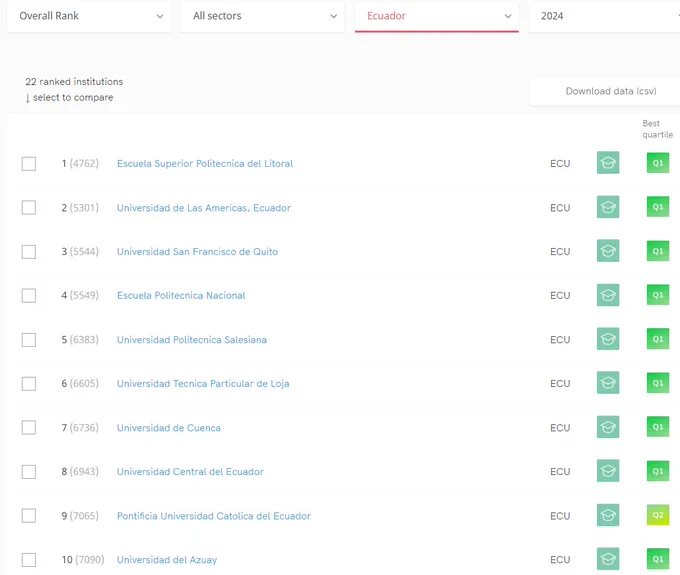Click university icon for Universidad Tecnica Particular de Loja
This screenshot has width=680, height=575.
608,383
